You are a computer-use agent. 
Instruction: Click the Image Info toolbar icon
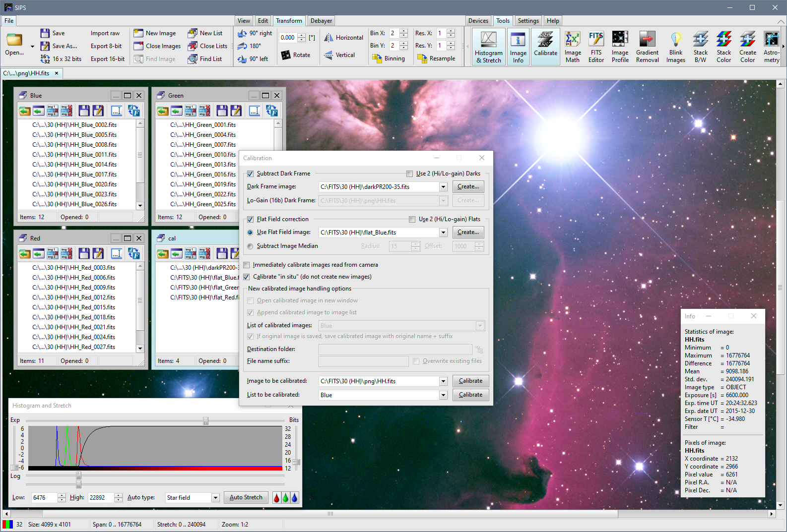pos(518,47)
